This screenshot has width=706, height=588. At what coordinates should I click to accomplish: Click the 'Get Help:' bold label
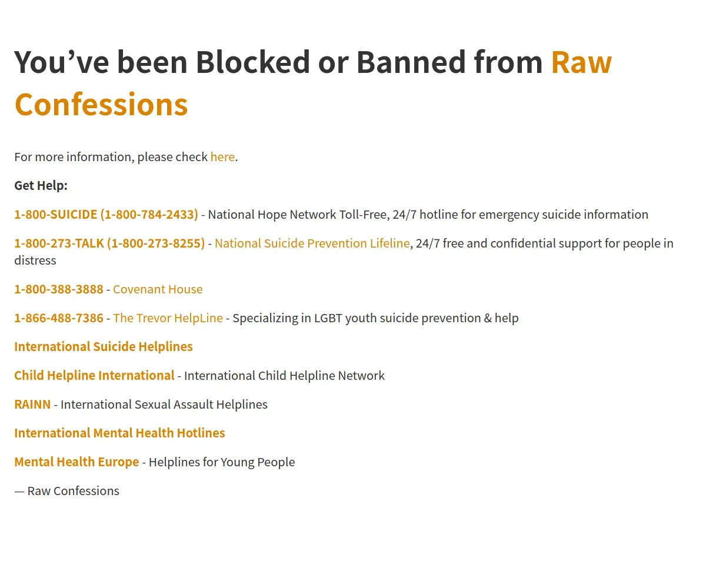41,186
